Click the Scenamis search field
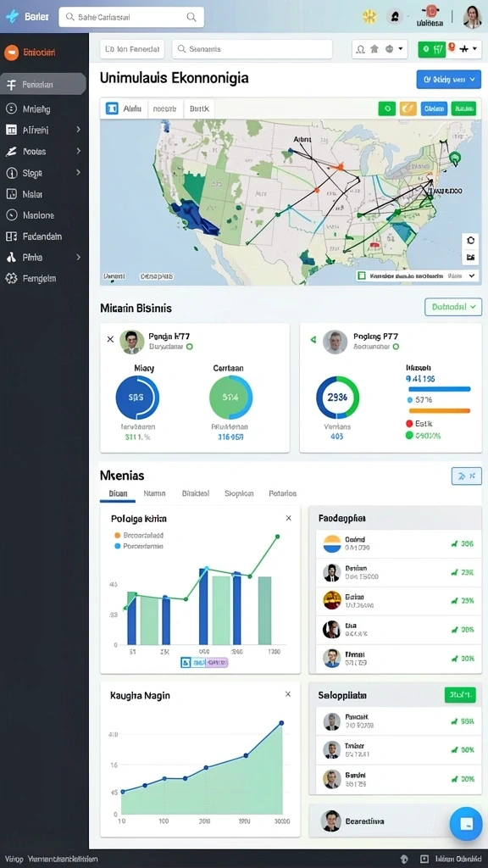 252,48
